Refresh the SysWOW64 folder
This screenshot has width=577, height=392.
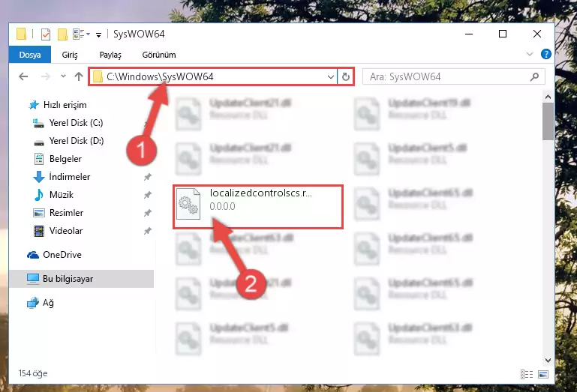pyautogui.click(x=346, y=77)
